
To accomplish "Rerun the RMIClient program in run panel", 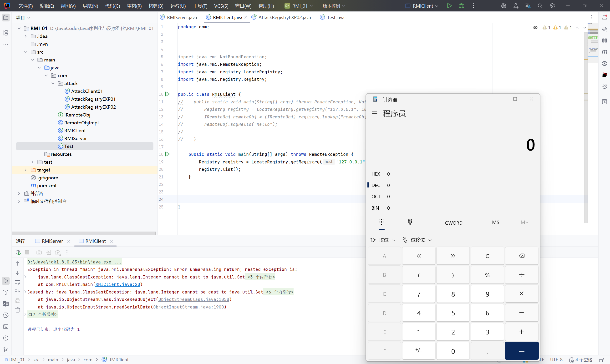I will [x=18, y=252].
